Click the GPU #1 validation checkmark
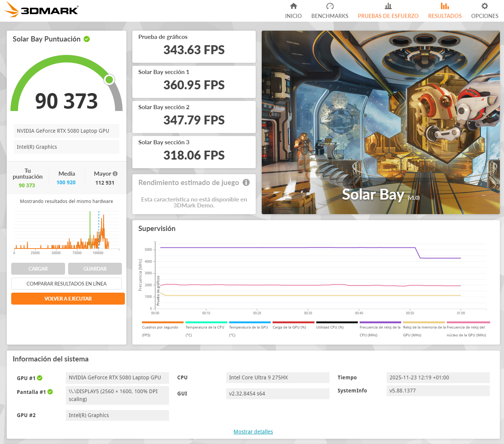Image resolution: width=504 pixels, height=444 pixels. click(x=40, y=378)
